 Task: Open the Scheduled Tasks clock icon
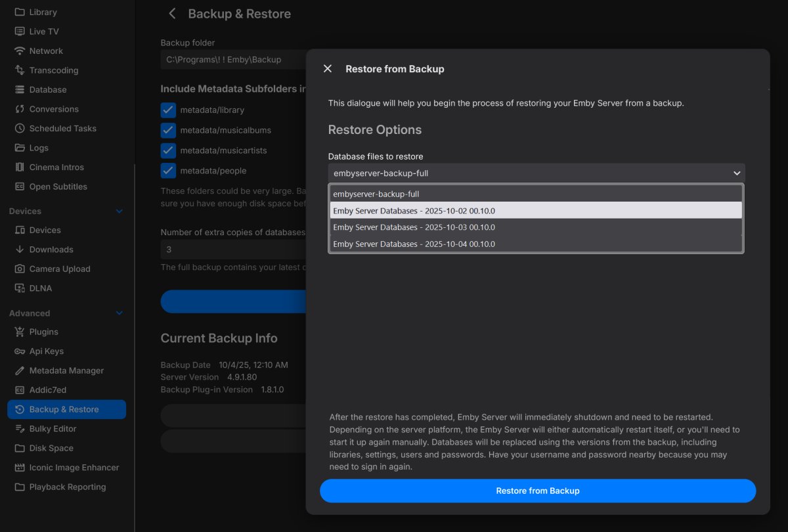pos(19,129)
